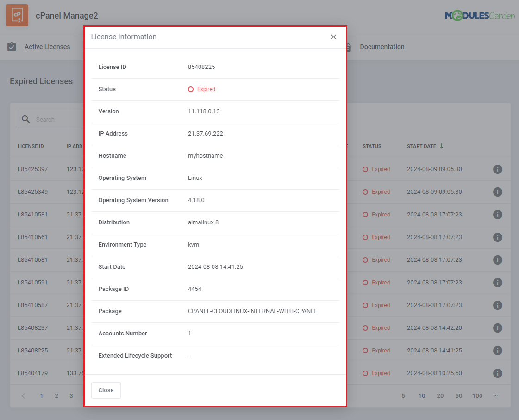Show info for license L85410591
Viewport: 519px width, 420px height.
click(x=498, y=283)
